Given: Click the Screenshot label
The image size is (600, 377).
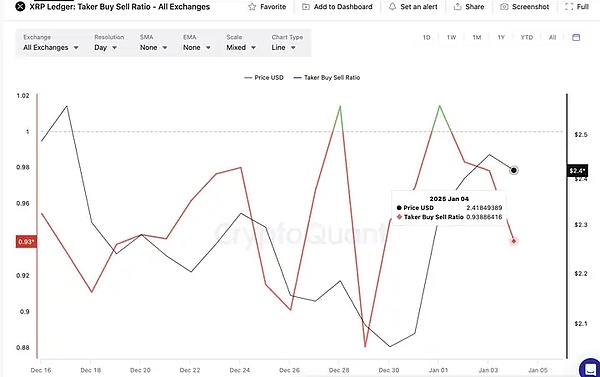Looking at the screenshot, I should (530, 7).
